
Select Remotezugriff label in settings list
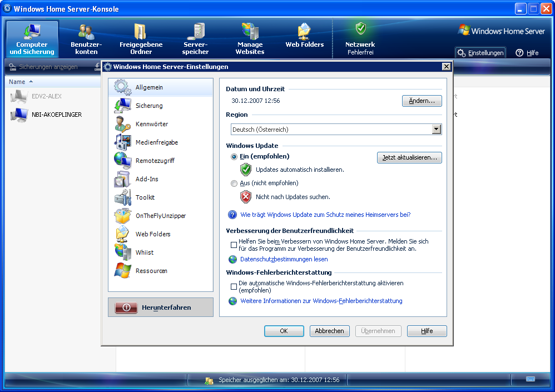click(x=155, y=161)
